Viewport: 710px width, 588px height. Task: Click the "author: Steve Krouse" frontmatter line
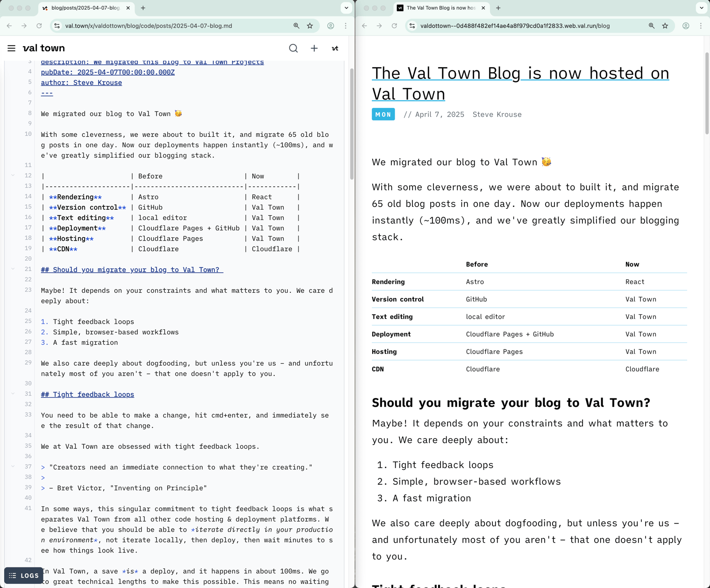click(x=81, y=83)
